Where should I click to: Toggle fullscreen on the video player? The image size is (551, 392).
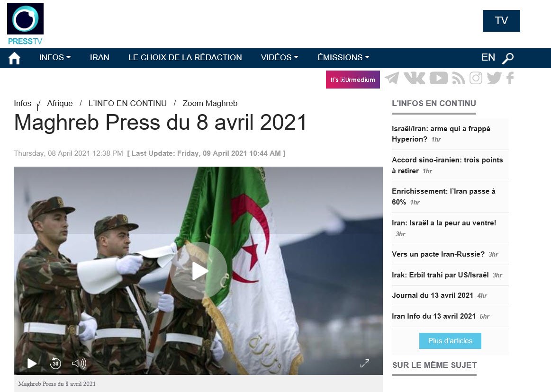tap(365, 363)
